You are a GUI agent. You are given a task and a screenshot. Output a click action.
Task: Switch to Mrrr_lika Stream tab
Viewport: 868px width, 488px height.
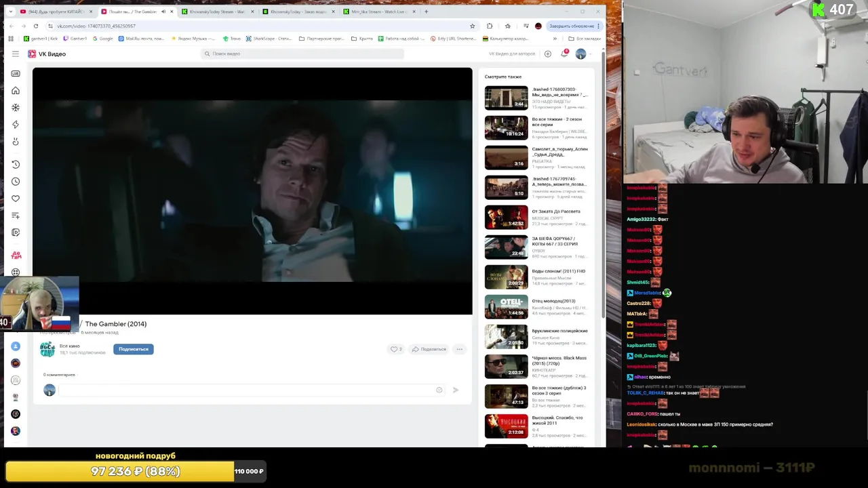pos(378,12)
